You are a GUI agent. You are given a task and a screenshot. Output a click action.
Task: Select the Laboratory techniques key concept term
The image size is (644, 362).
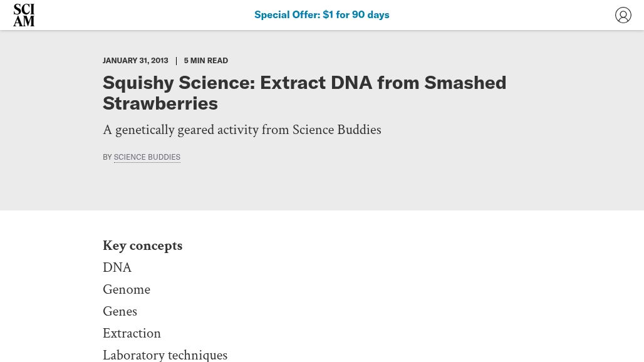pos(165,355)
